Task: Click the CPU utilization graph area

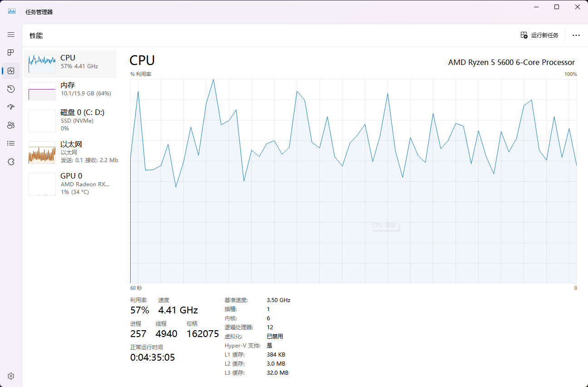Action: pyautogui.click(x=353, y=182)
